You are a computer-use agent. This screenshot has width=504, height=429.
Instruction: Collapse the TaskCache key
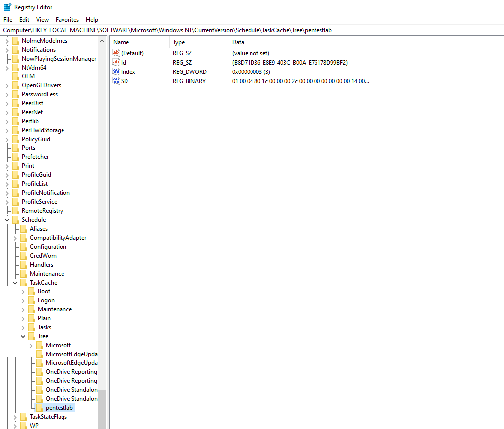(x=15, y=283)
